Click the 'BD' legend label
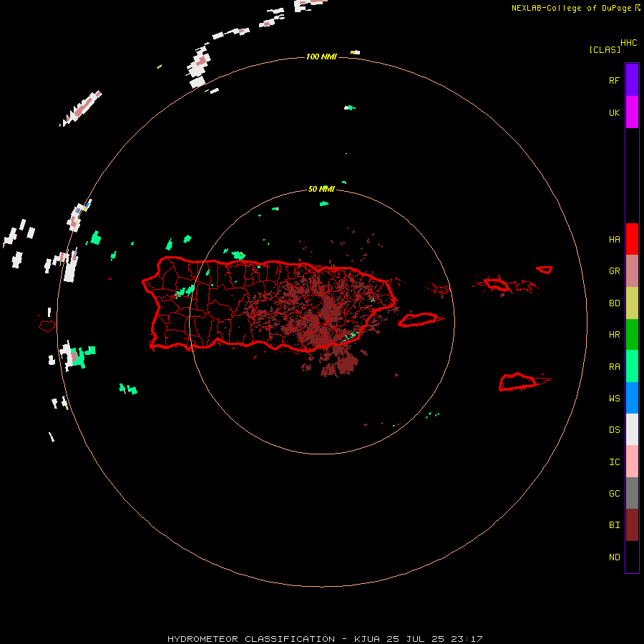 click(614, 303)
